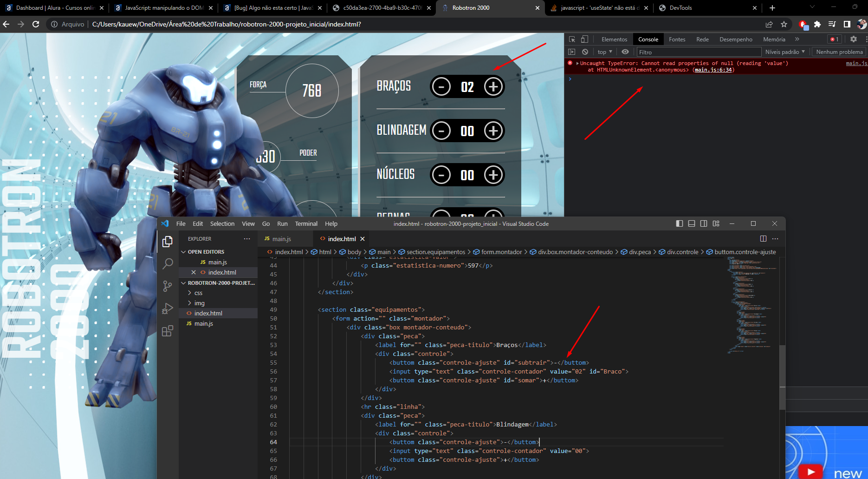This screenshot has width=868, height=479.
Task: Click minus button for Blindagem
Action: pos(441,131)
